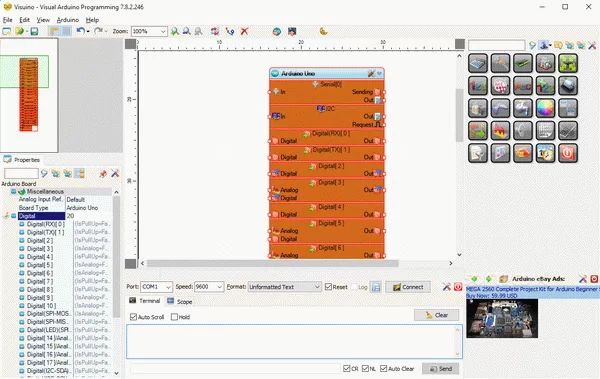The height and width of the screenshot is (379, 600).
Task: Select the Board Type property row
Action: [x=64, y=208]
